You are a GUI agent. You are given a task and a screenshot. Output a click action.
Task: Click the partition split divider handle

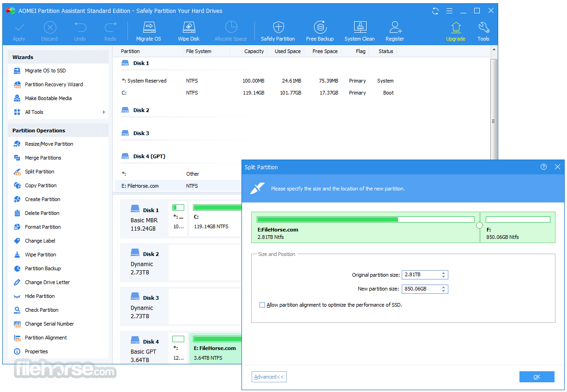[x=479, y=225]
